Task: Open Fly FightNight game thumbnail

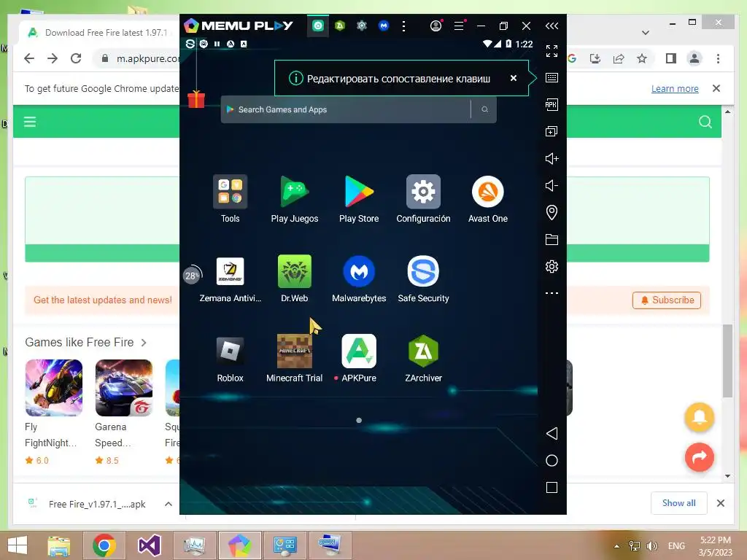Action: tap(54, 388)
